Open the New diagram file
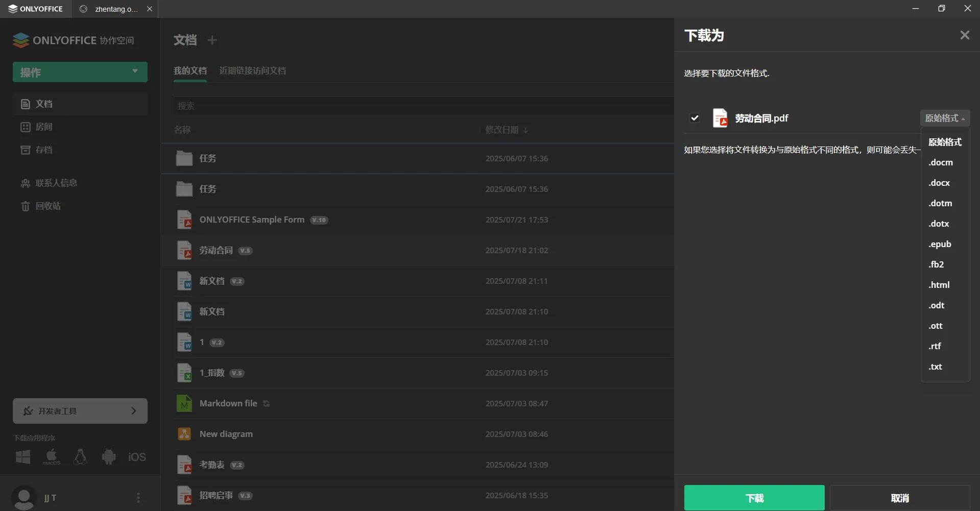This screenshot has height=511, width=980. click(x=226, y=434)
